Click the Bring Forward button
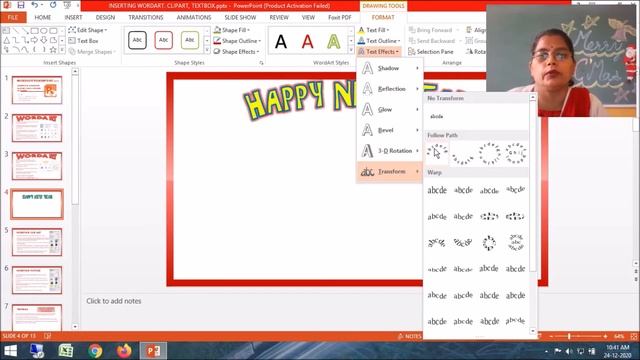Image resolution: width=640 pixels, height=360 pixels. pos(434,30)
